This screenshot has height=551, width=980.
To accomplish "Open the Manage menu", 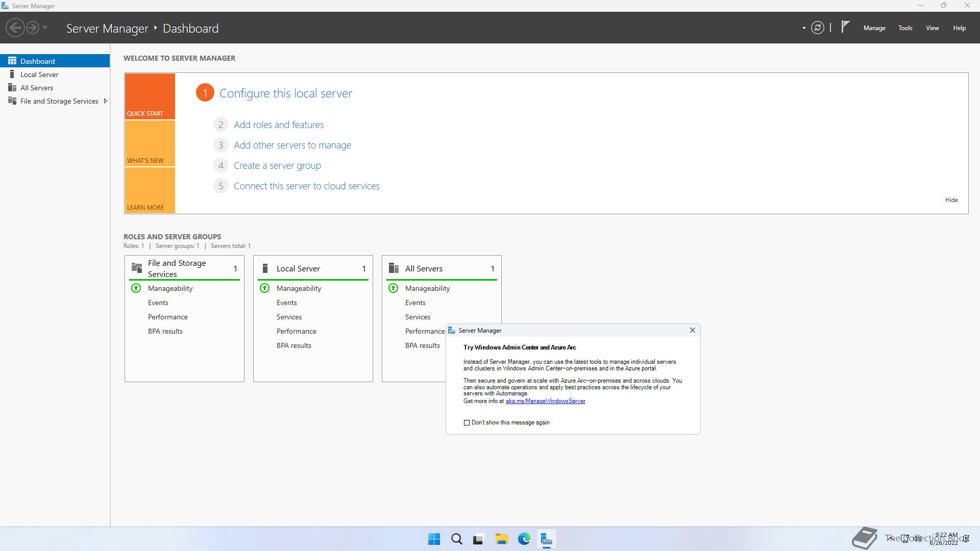I will [x=874, y=28].
